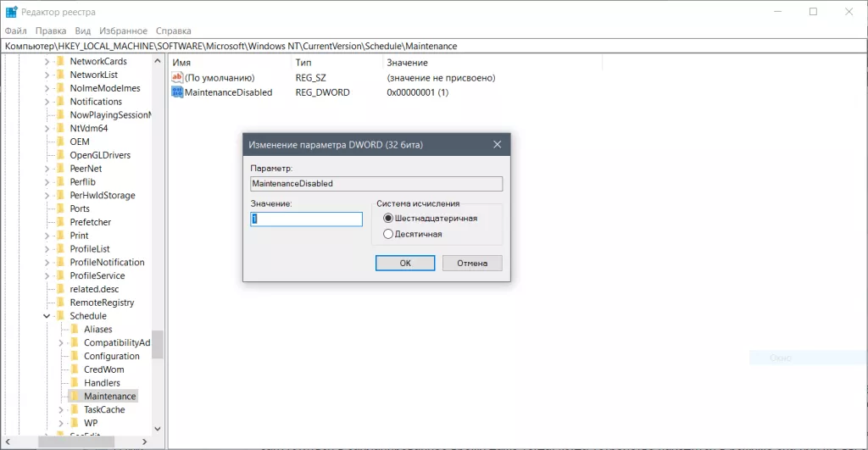Select the MaintenanceDisabled value name
Image resolution: width=868 pixels, height=450 pixels.
229,92
